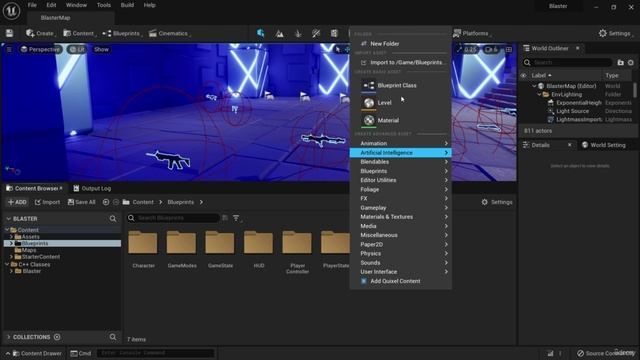Expand the Artificial Intelligence submenu
This screenshot has height=360, width=640.
[400, 153]
